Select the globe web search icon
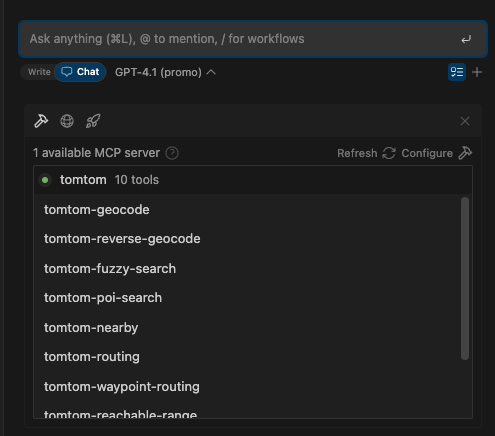 [67, 121]
